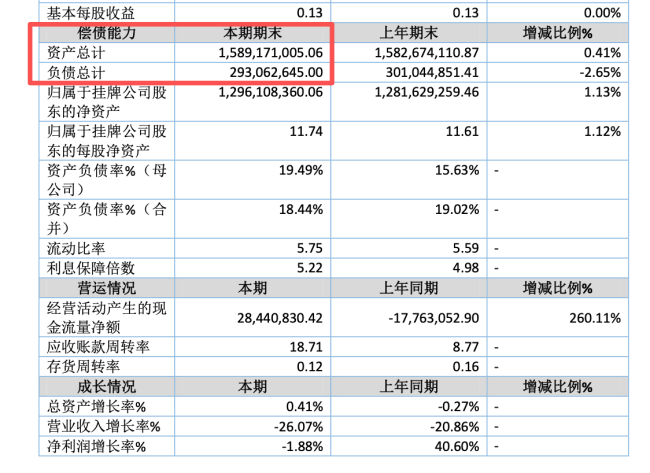Image resolution: width=650 pixels, height=473 pixels.
Task: Select 经营活动产生的现金流量净额 label
Action: (x=107, y=318)
